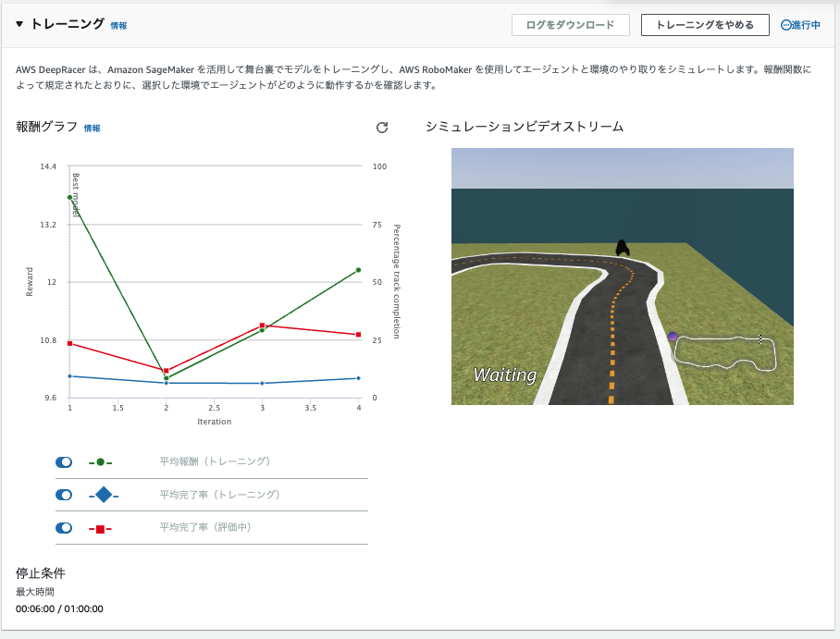The image size is (840, 639).
Task: Disable the 平均報酬（トレーニング） toggle
Action: tap(64, 462)
